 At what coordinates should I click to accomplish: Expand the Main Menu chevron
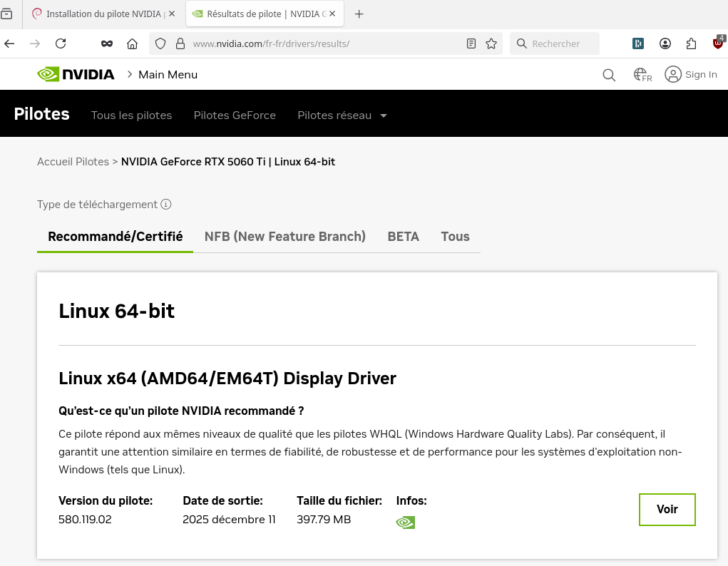[x=130, y=74]
